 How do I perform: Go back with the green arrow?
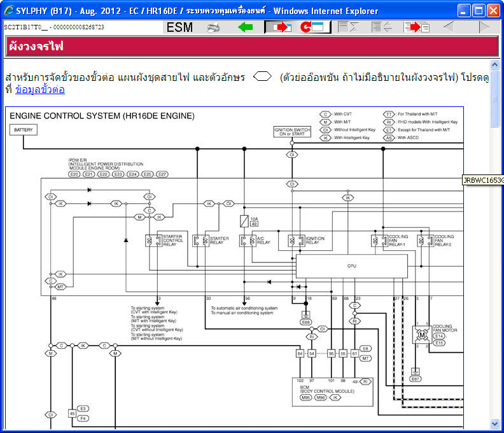coord(245,27)
